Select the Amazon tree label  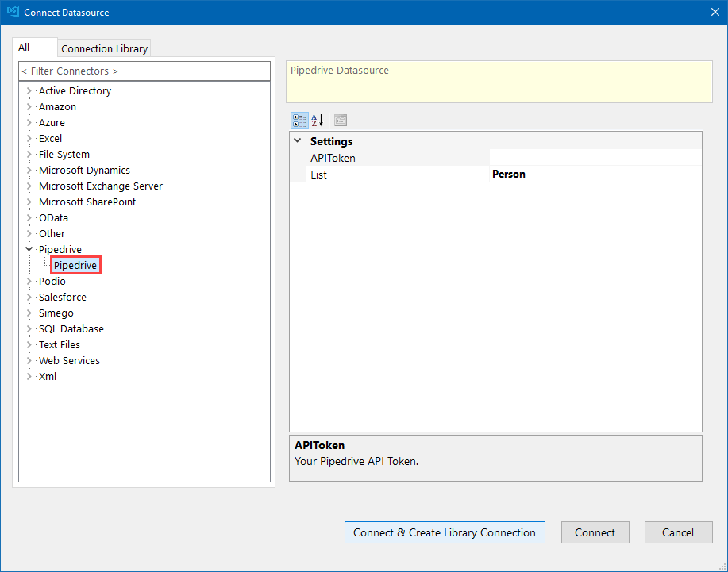coord(58,106)
